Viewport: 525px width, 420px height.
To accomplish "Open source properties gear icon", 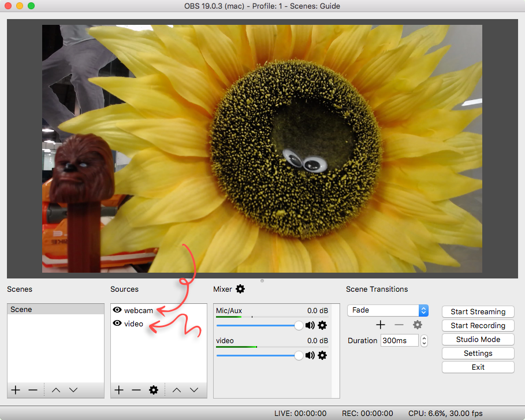I will tap(154, 390).
